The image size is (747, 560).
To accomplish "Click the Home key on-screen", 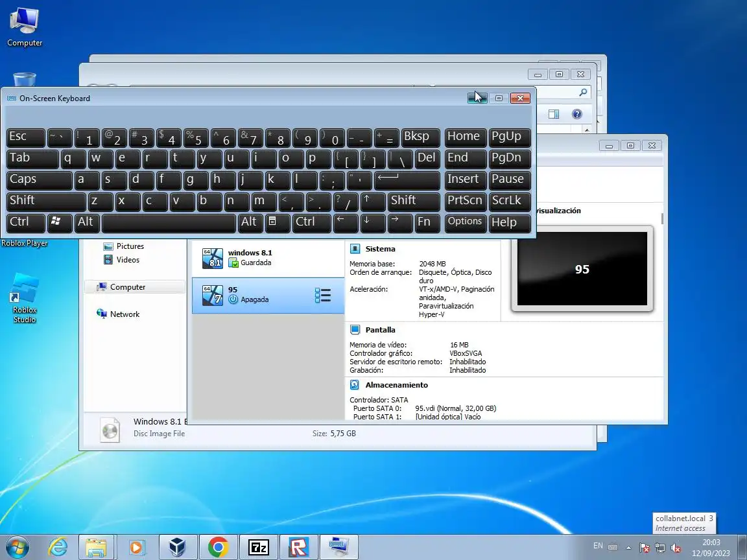I will 466,137.
